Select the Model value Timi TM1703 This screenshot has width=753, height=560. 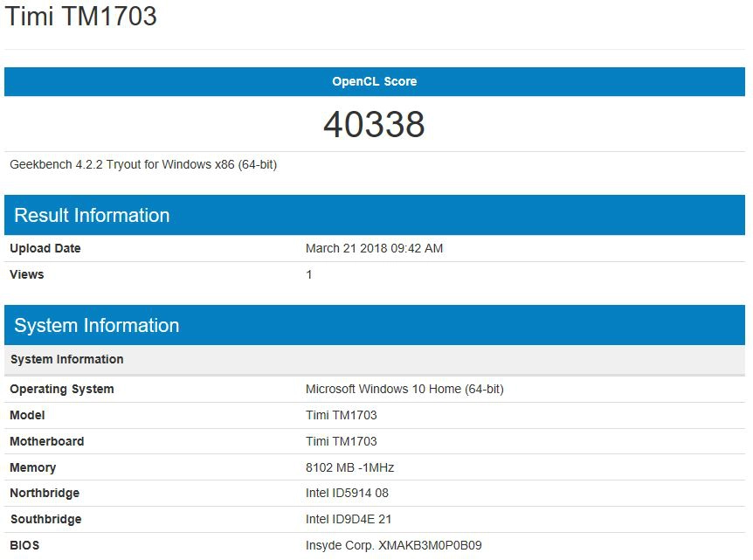coord(341,416)
